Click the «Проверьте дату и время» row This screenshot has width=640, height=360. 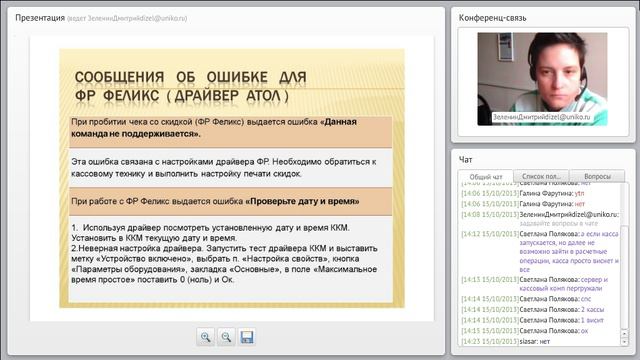(231, 202)
